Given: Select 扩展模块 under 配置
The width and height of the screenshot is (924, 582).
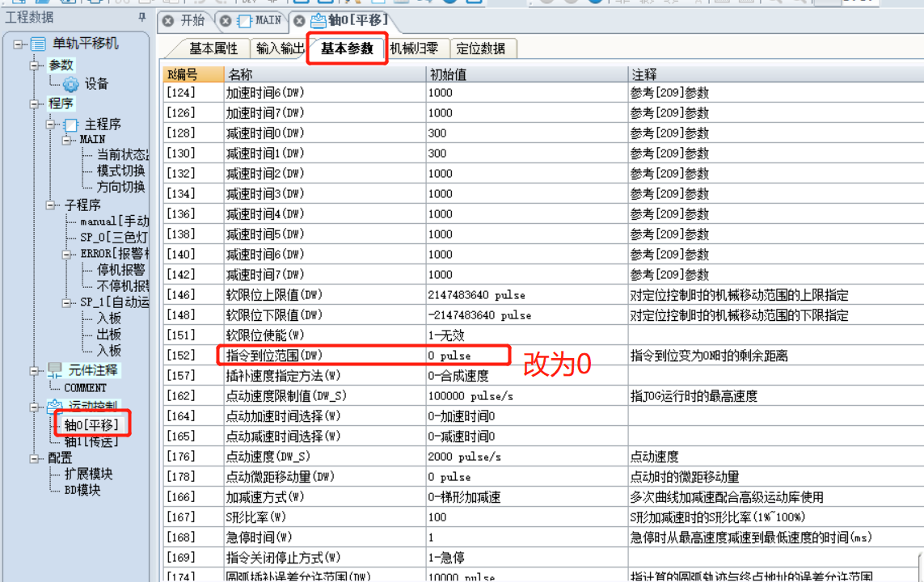Looking at the screenshot, I should [x=88, y=474].
